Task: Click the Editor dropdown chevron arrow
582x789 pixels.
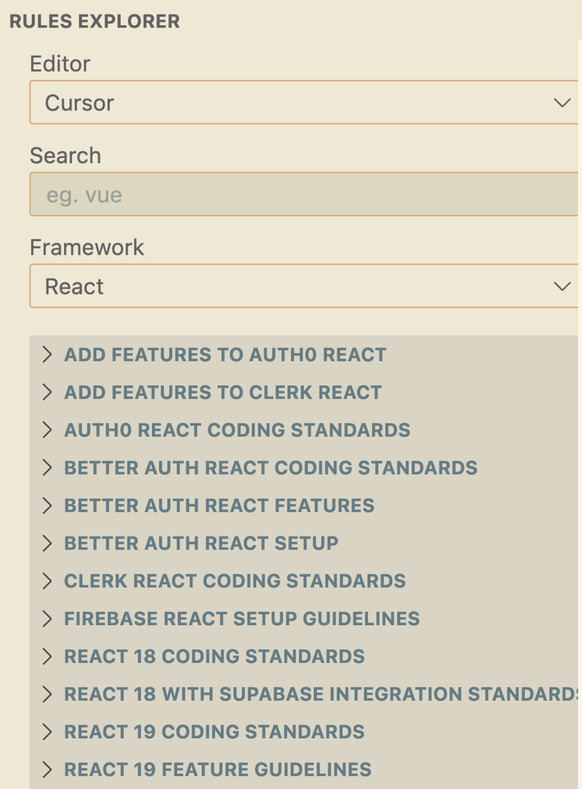Action: pyautogui.click(x=562, y=103)
